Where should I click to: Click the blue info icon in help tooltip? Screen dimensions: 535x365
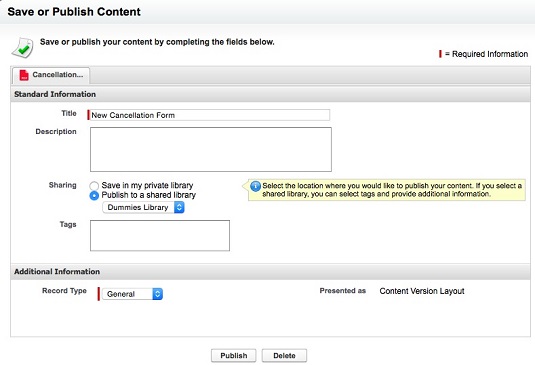pyautogui.click(x=255, y=186)
